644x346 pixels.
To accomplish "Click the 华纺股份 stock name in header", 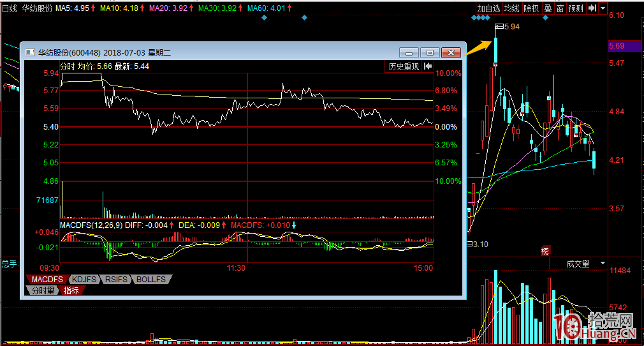I will click(37, 8).
